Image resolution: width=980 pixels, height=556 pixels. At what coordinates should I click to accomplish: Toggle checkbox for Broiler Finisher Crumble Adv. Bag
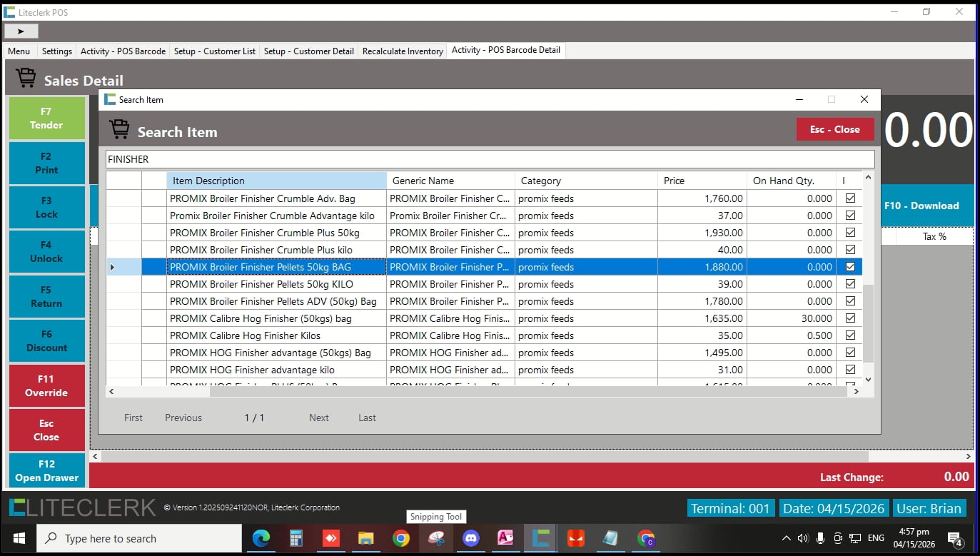coord(850,198)
